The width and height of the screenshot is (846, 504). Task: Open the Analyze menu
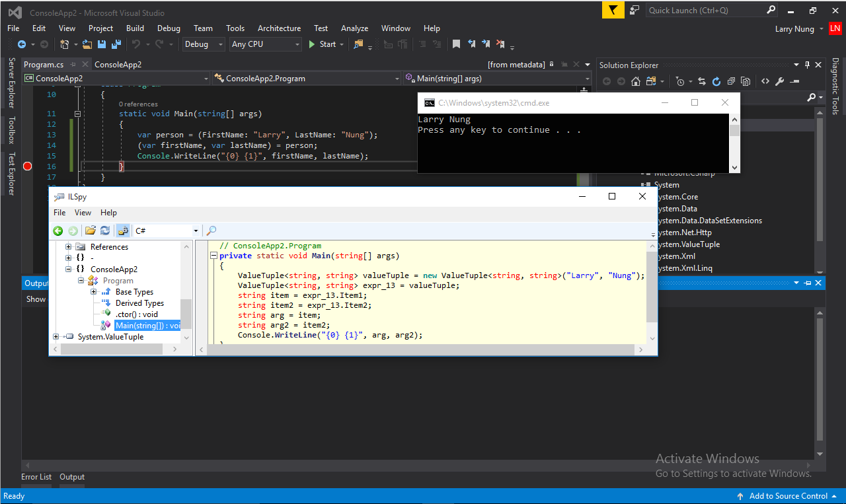pos(354,28)
